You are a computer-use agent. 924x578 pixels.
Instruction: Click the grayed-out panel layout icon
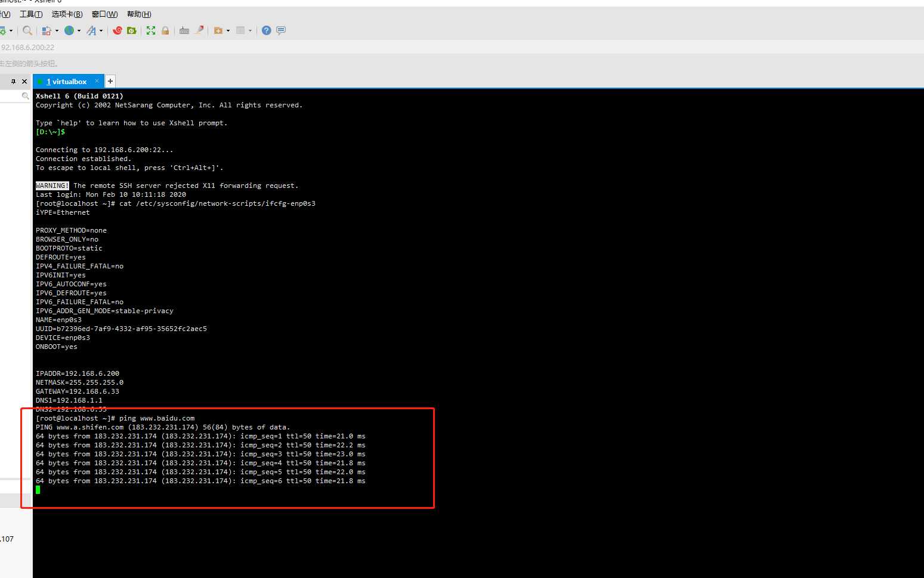240,30
